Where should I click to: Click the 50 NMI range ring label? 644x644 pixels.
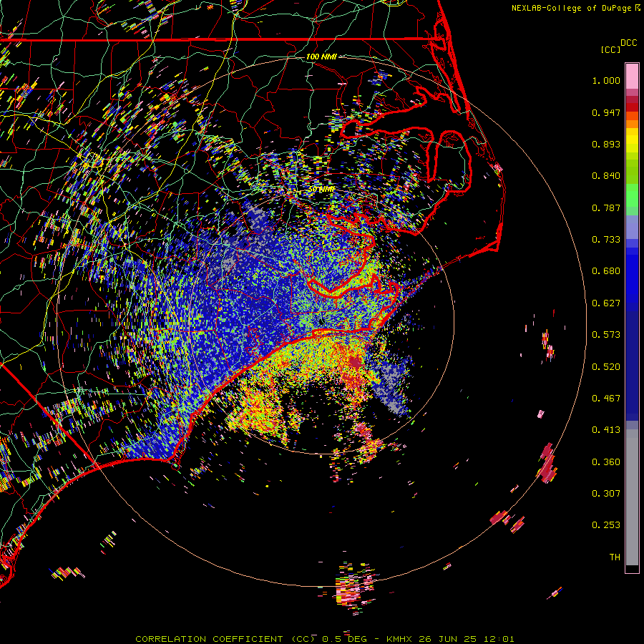pyautogui.click(x=321, y=190)
